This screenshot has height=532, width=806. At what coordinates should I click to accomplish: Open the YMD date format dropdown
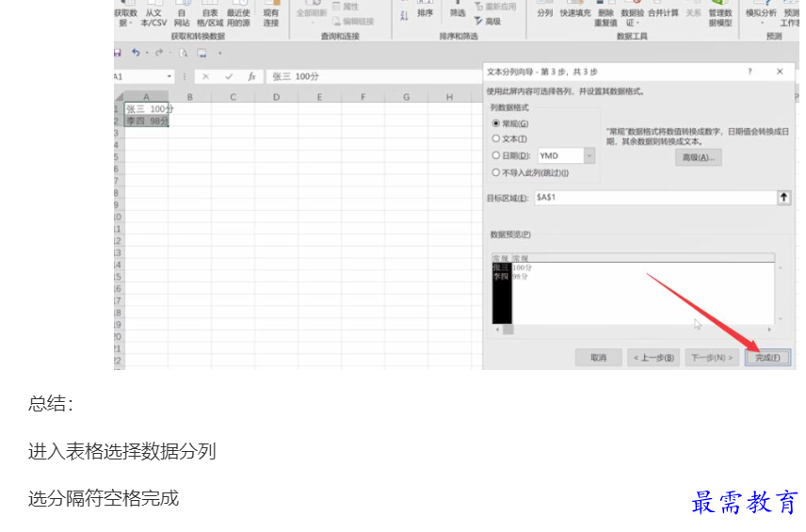tap(589, 155)
